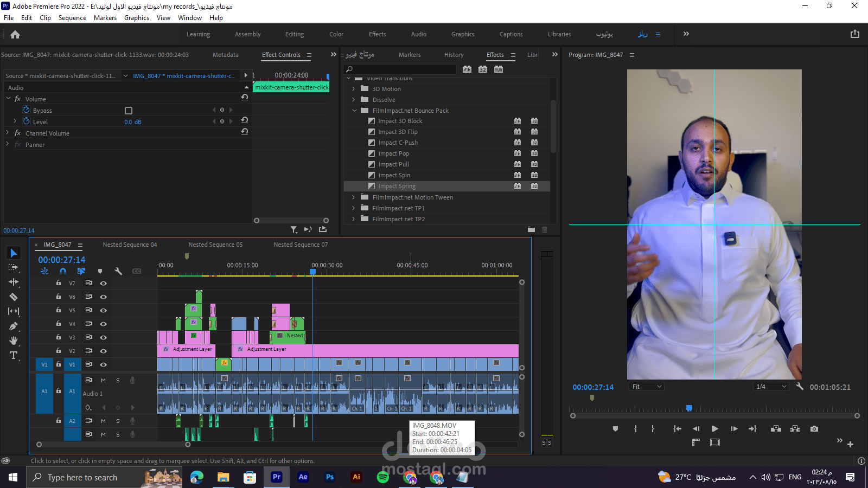Image resolution: width=868 pixels, height=488 pixels.
Task: Toggle linked selection in timeline
Action: [x=81, y=271]
